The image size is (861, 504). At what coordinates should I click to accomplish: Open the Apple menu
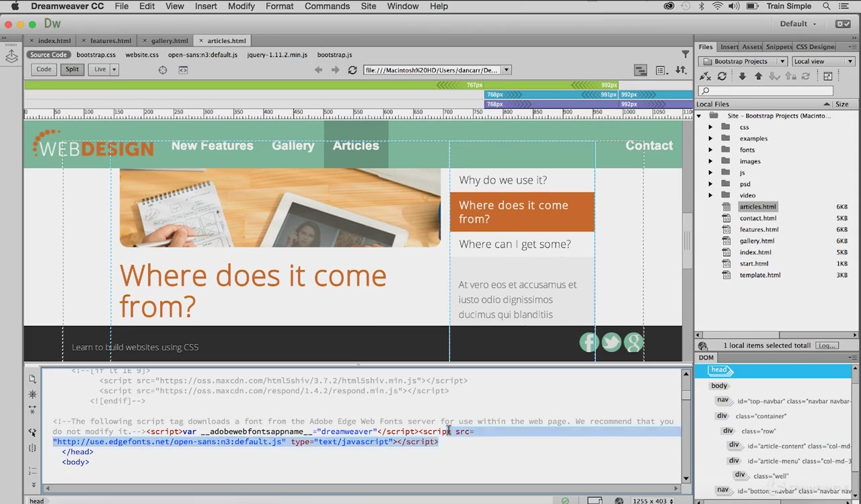(14, 6)
